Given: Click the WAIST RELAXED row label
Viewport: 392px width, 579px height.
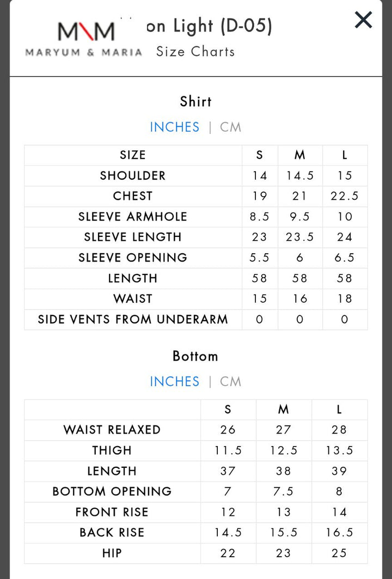Looking at the screenshot, I should pos(112,430).
